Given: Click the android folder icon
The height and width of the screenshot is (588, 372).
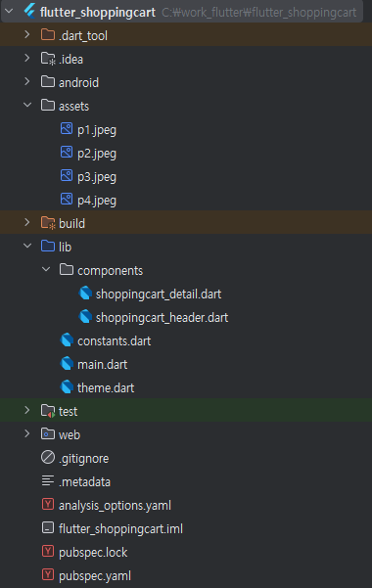Looking at the screenshot, I should (x=48, y=82).
